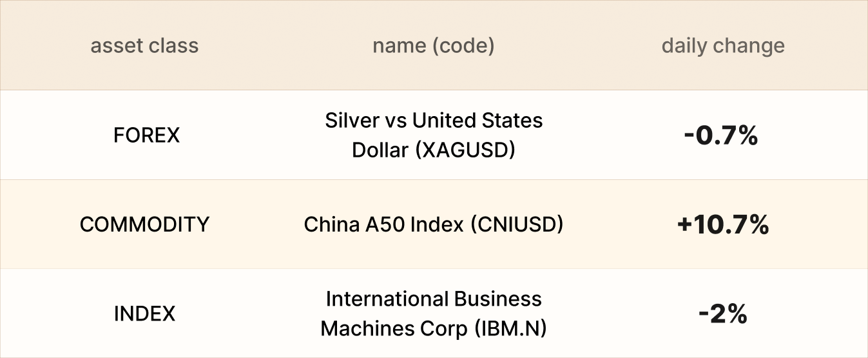Viewport: 868px width, 358px height.
Task: Click the +10.7% daily change value
Action: tap(723, 224)
